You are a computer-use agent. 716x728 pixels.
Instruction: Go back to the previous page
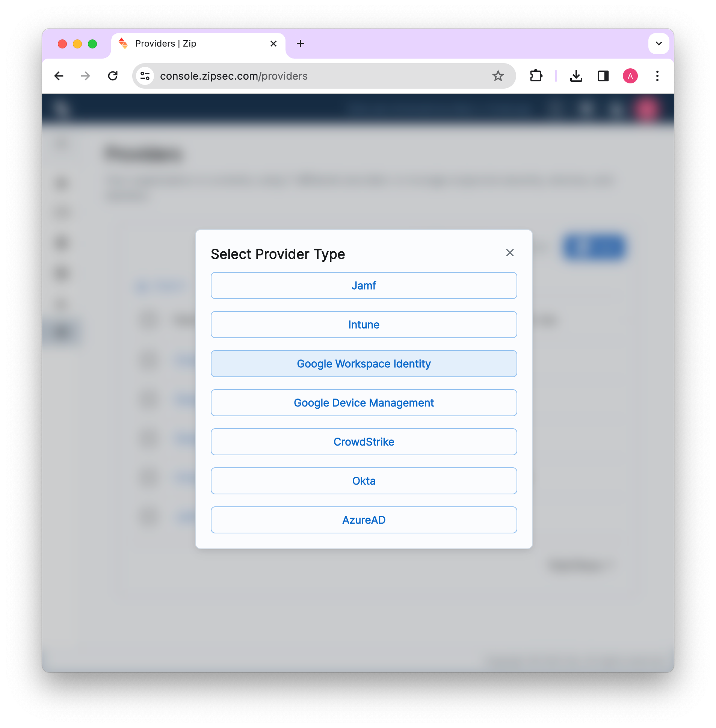coord(59,76)
